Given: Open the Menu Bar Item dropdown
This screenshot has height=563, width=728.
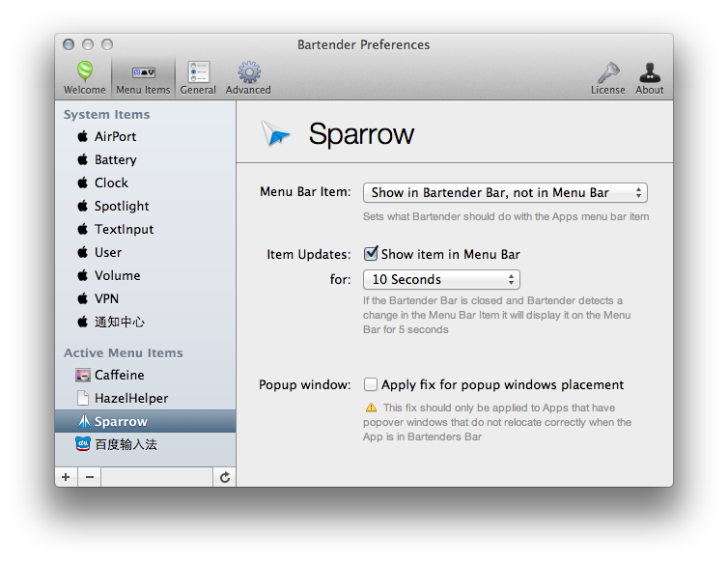Looking at the screenshot, I should point(504,193).
